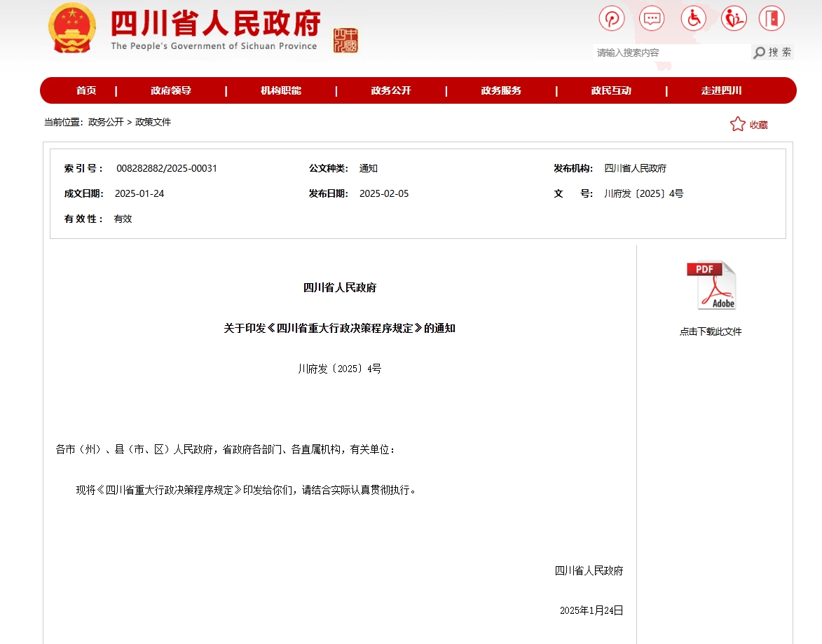Click the elderly-care mode icon
The height and width of the screenshot is (644, 822).
(x=734, y=18)
